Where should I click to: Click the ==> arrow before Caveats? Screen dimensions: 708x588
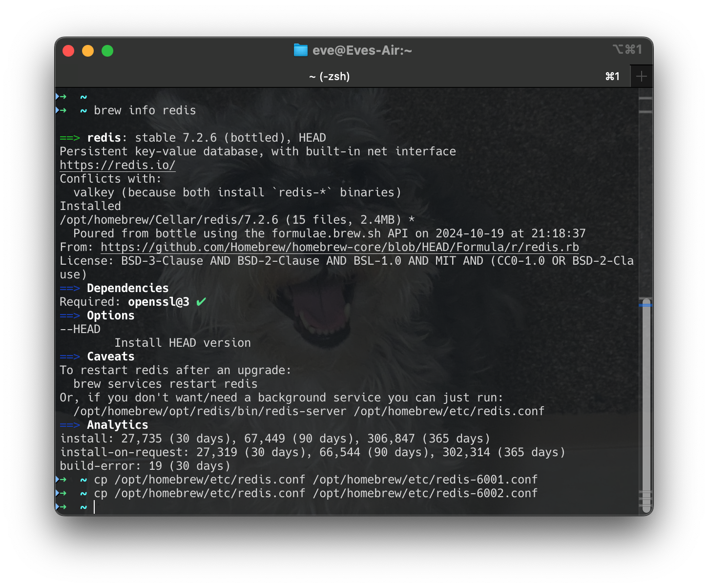(70, 357)
